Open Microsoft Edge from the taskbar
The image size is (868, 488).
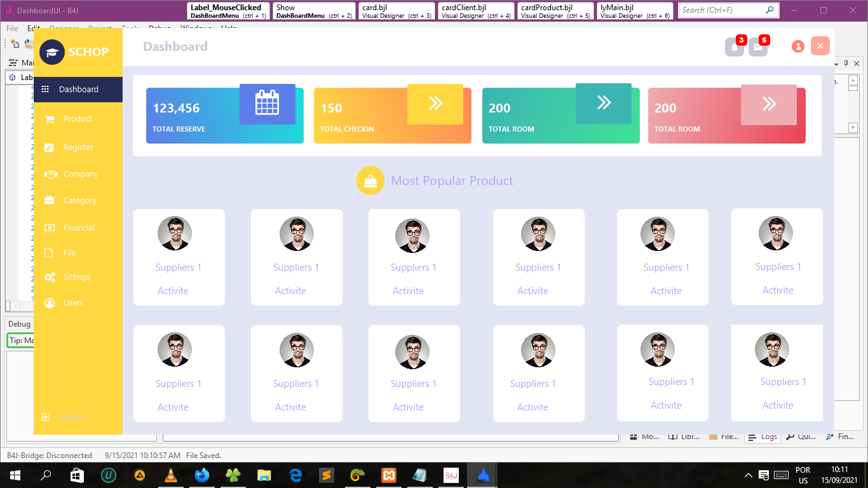[295, 475]
